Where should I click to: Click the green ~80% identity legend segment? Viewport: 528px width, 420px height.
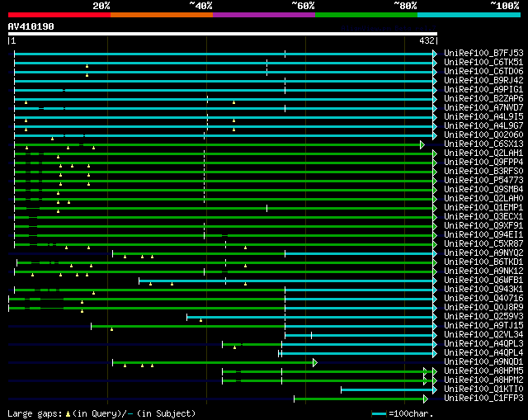point(366,15)
